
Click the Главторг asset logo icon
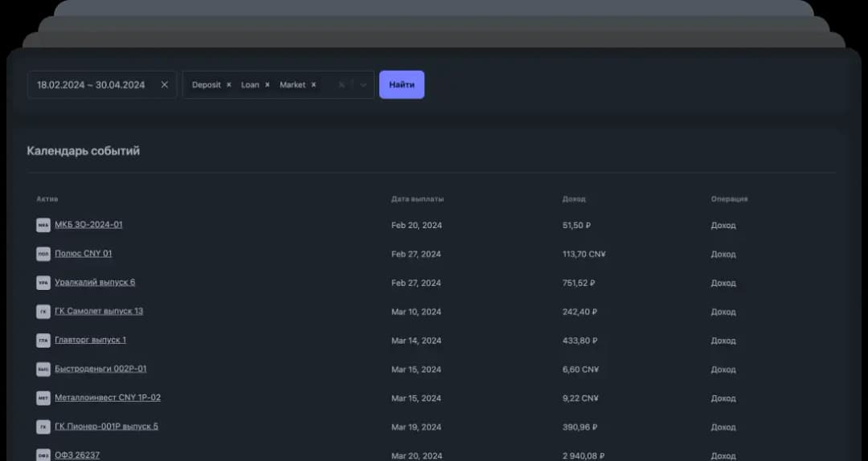click(43, 341)
